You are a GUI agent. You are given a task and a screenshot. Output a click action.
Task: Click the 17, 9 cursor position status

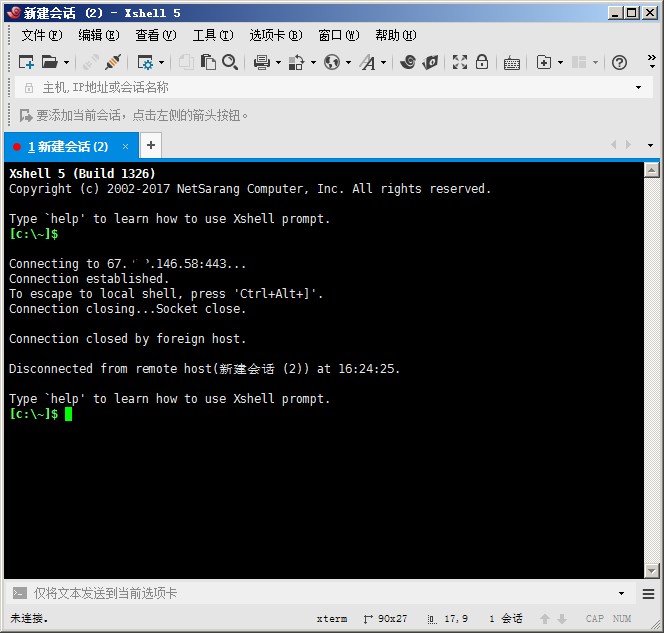coord(448,619)
